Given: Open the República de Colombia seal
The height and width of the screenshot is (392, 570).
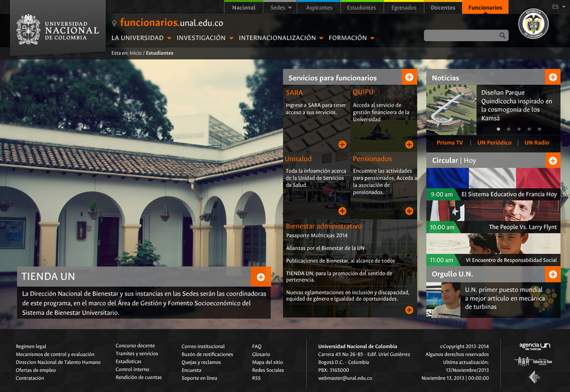Looking at the screenshot, I should pos(534,25).
